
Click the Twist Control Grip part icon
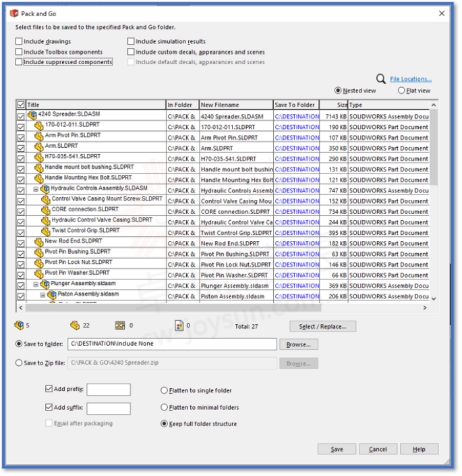[x=46, y=232]
